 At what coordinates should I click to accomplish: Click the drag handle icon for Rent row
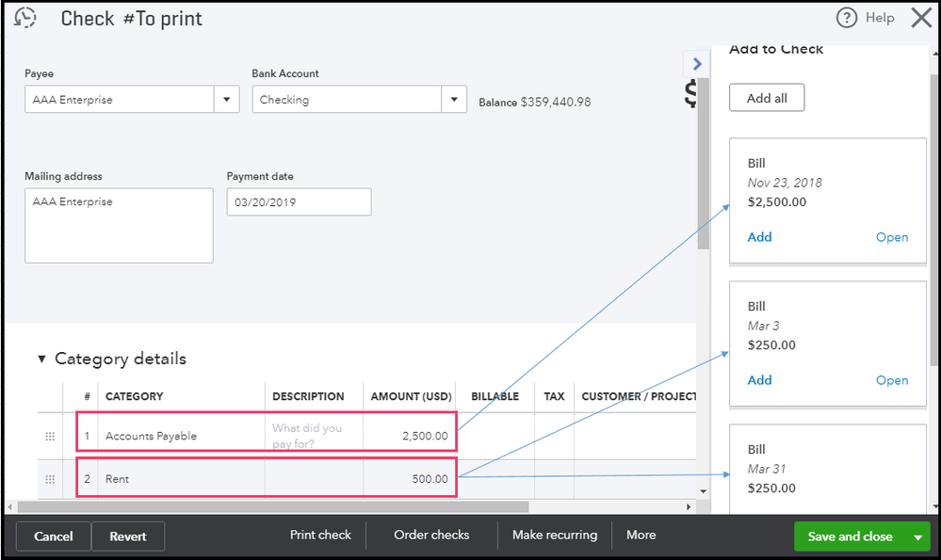50,479
